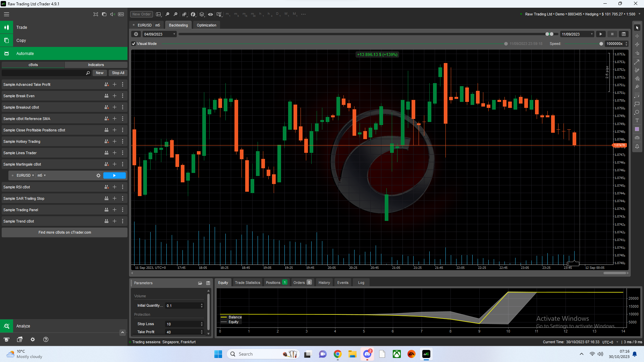Open the History tab
Screen dimensions: 644x362
pyautogui.click(x=324, y=283)
